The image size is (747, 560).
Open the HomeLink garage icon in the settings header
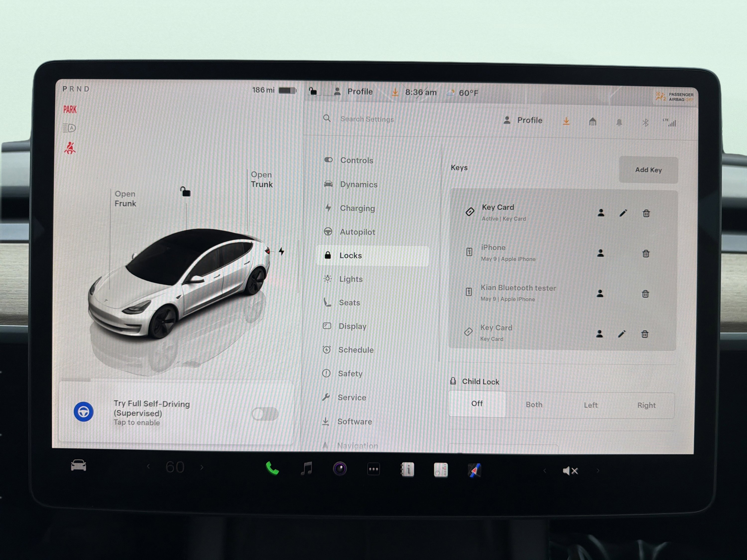(592, 121)
